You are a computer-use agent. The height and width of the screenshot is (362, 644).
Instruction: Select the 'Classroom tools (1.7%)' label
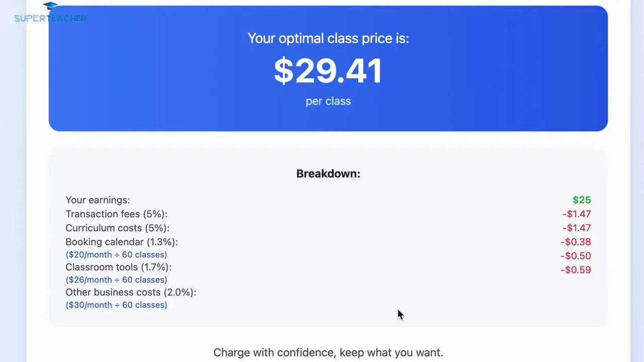click(118, 267)
